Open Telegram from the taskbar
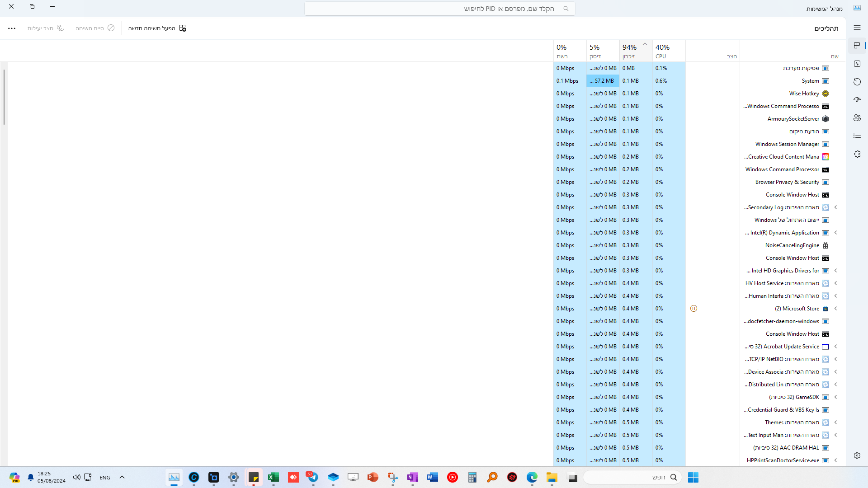 coord(313,477)
